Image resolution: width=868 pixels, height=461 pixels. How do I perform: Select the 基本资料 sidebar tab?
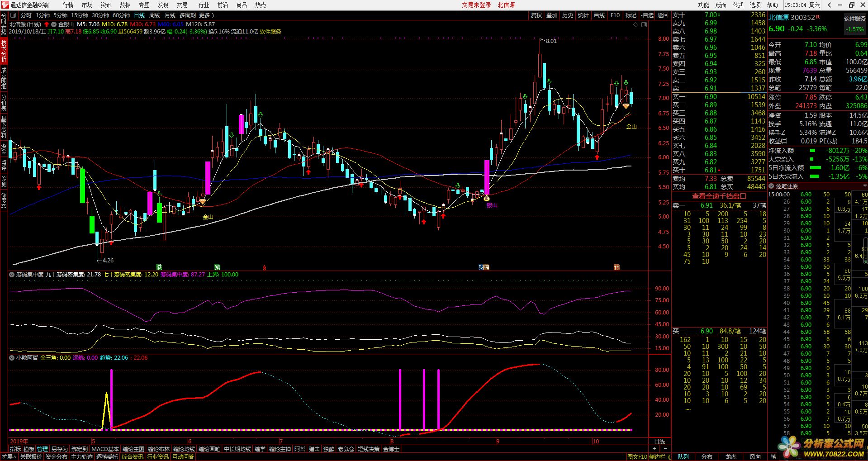coord(4,127)
